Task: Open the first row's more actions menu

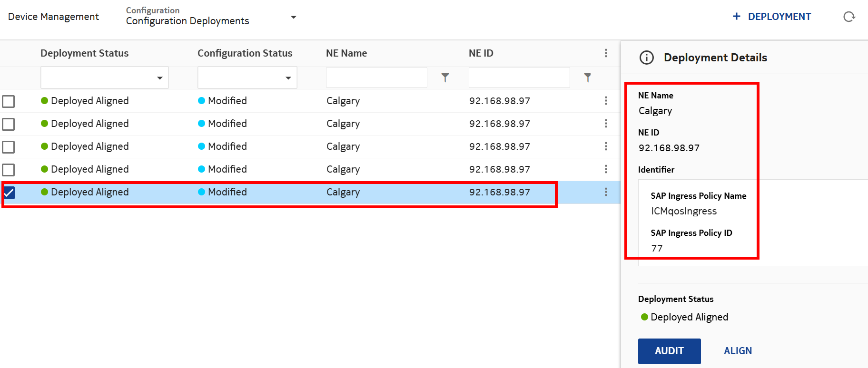Action: (606, 101)
